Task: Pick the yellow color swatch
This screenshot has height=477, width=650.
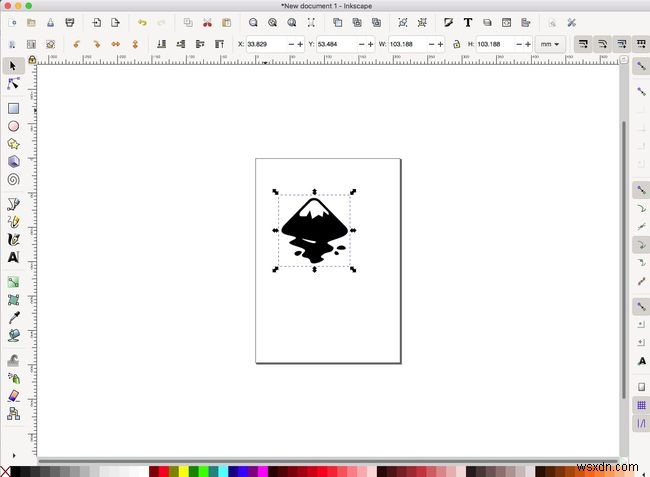Action: [184, 472]
